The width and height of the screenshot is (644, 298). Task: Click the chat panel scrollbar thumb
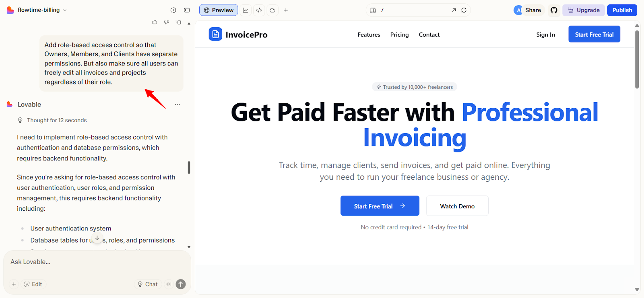click(x=189, y=168)
